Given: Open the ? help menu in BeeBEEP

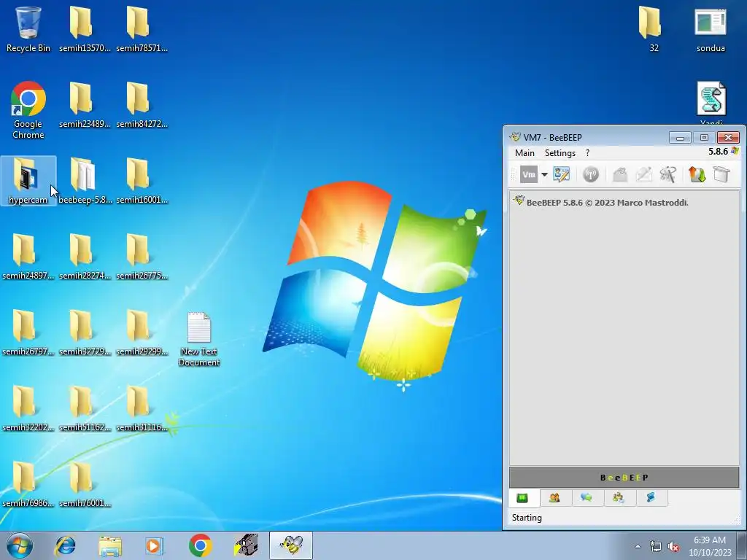Looking at the screenshot, I should point(587,153).
